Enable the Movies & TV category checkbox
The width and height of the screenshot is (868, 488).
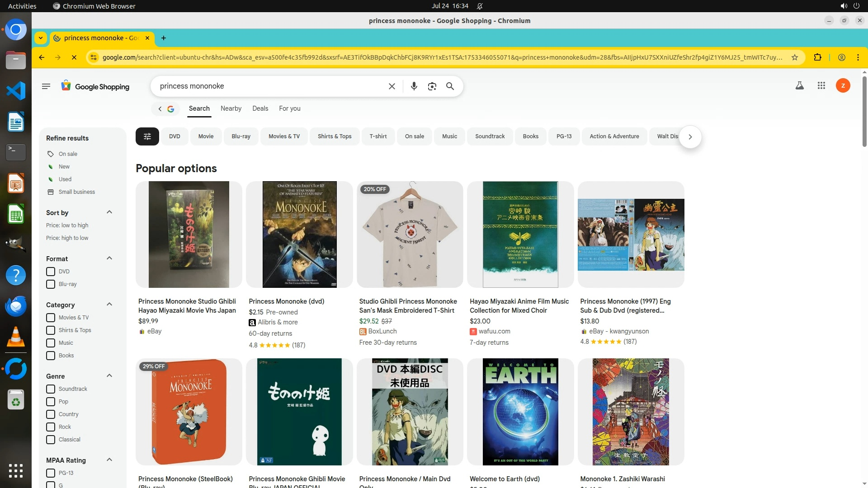(51, 318)
